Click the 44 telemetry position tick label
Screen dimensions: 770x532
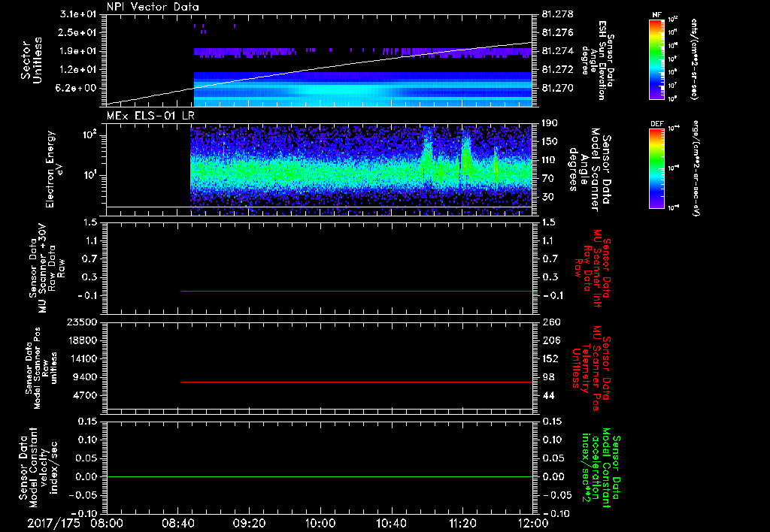pyautogui.click(x=547, y=395)
